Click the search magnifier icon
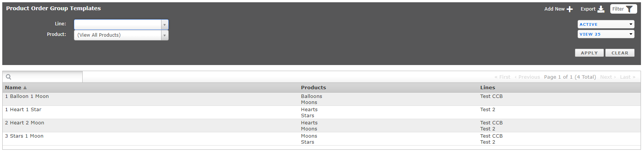The width and height of the screenshot is (644, 152). click(x=8, y=77)
